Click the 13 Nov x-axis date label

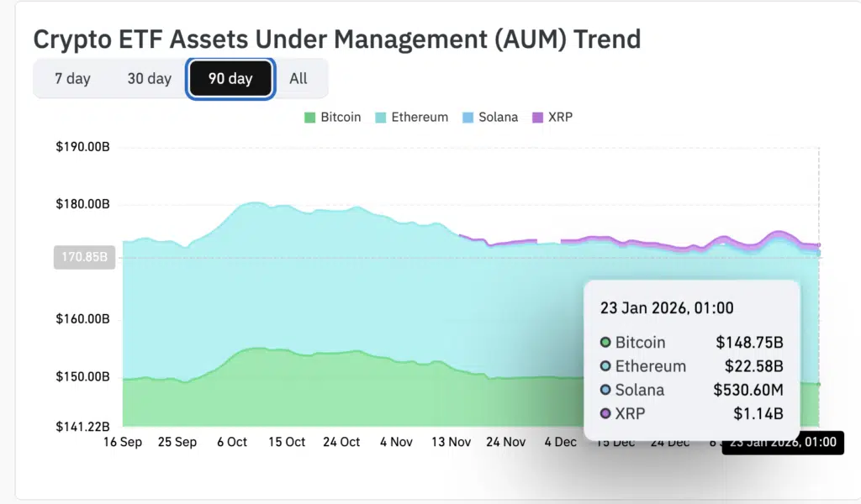(452, 442)
